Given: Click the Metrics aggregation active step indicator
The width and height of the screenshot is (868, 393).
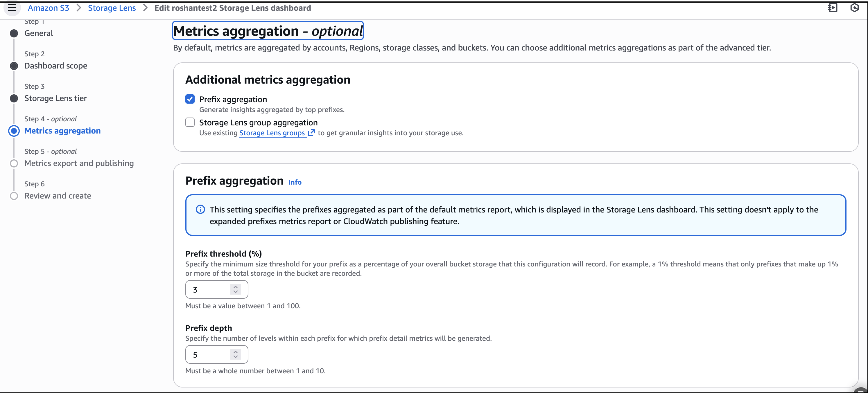Looking at the screenshot, I should pyautogui.click(x=14, y=131).
